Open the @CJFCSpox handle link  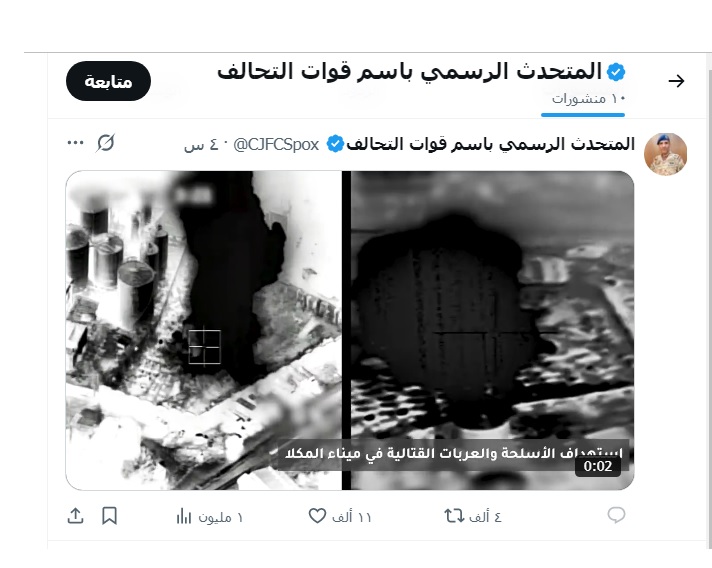[x=276, y=144]
